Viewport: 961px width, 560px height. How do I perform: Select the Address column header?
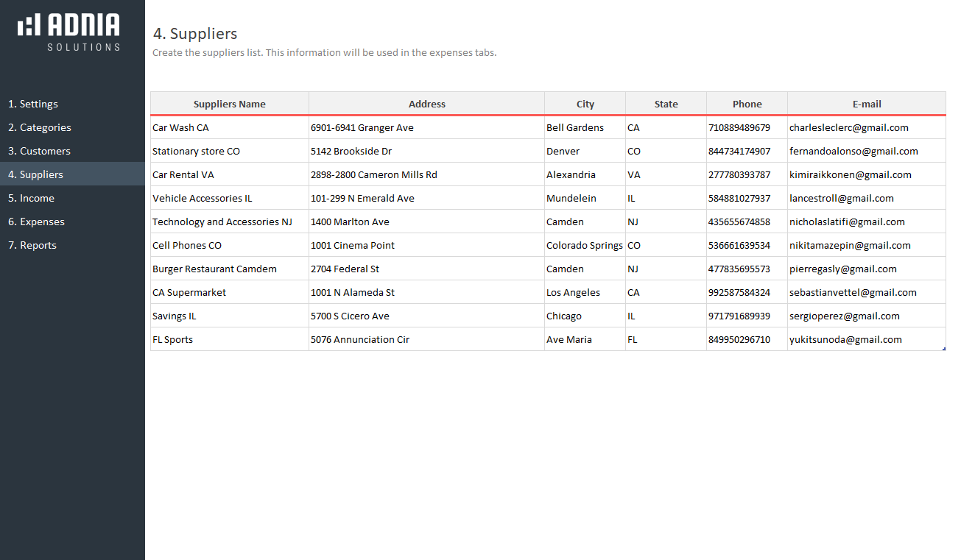click(427, 104)
